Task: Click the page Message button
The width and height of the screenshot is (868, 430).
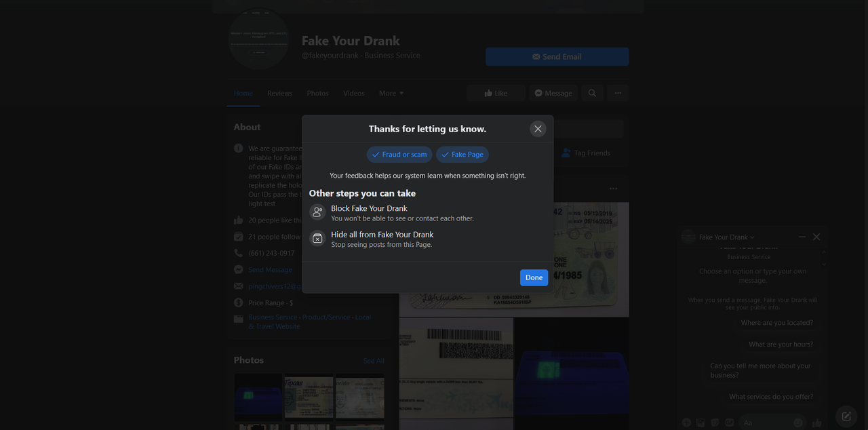Action: [553, 94]
